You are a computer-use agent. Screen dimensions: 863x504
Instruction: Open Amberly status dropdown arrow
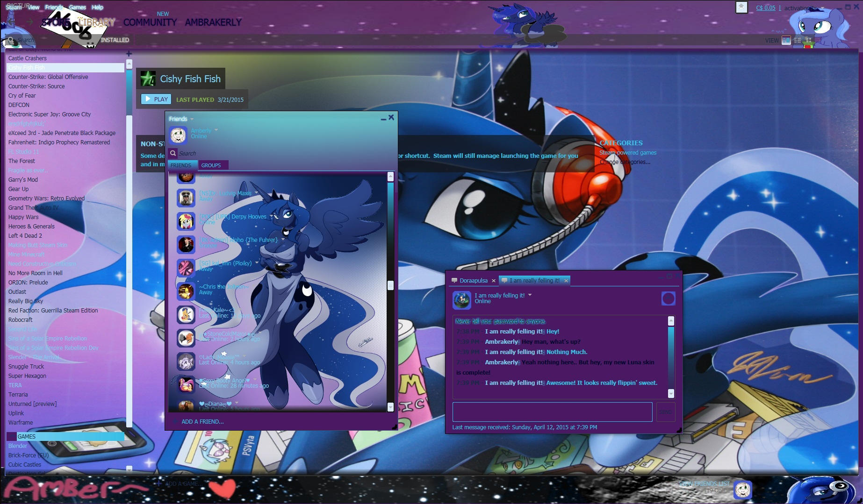click(x=216, y=130)
